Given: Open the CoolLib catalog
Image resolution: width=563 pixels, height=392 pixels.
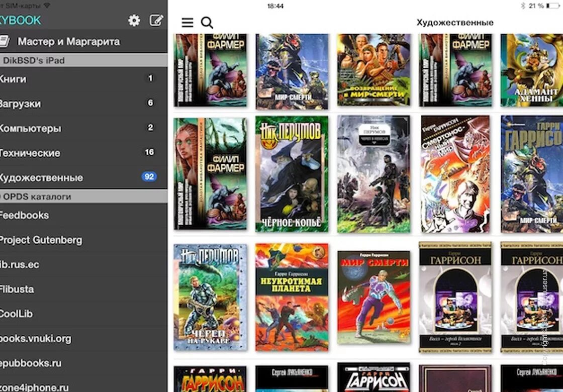Looking at the screenshot, I should tap(83, 314).
